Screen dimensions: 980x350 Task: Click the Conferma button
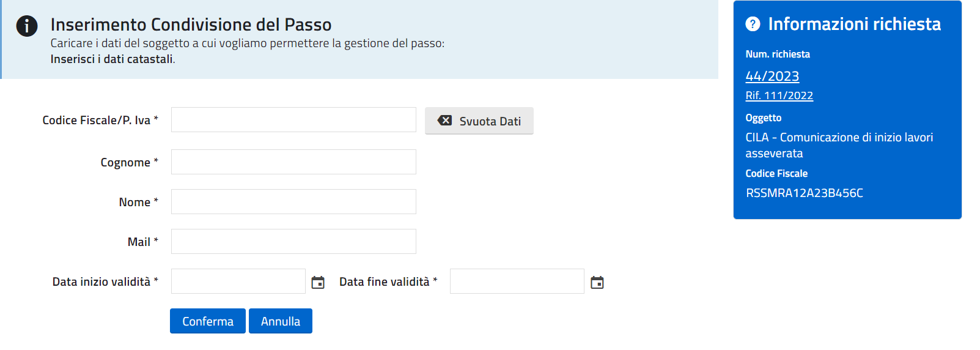(x=208, y=321)
